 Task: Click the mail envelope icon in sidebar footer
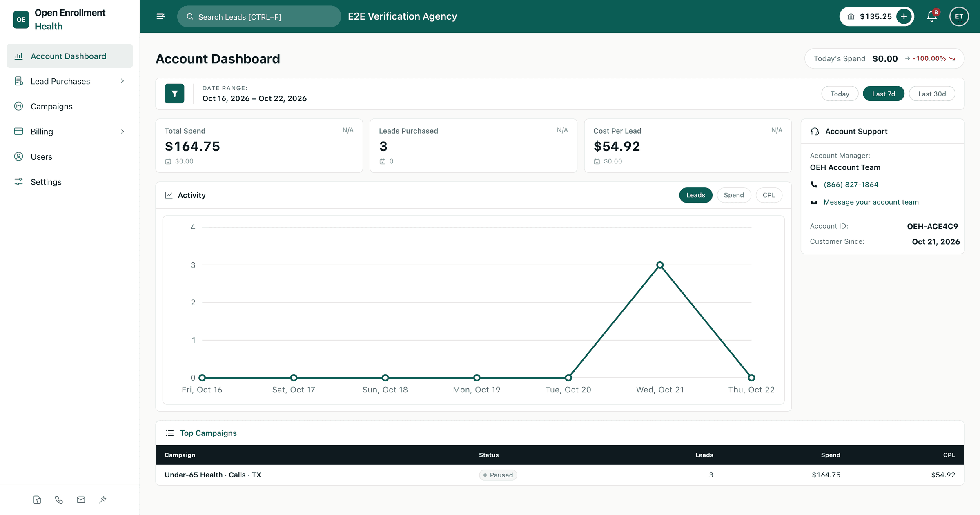[81, 499]
